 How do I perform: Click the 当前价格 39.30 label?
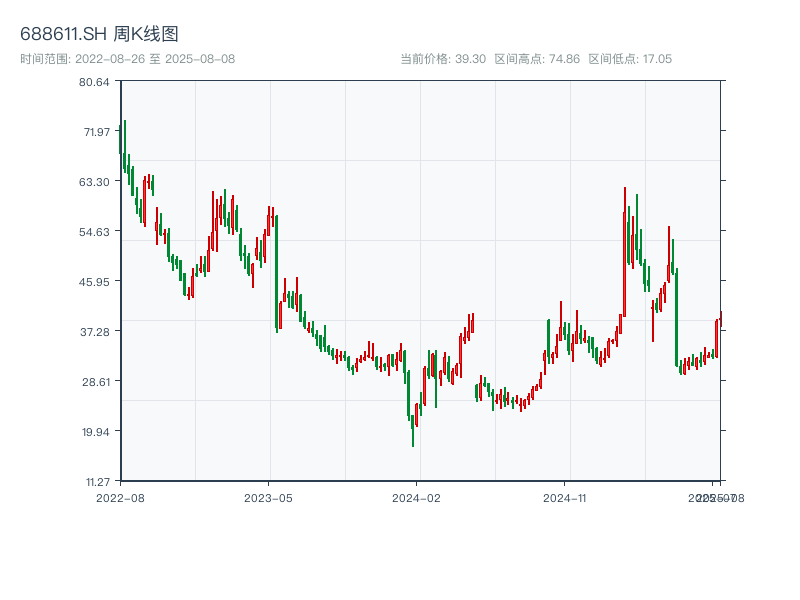[x=442, y=59]
